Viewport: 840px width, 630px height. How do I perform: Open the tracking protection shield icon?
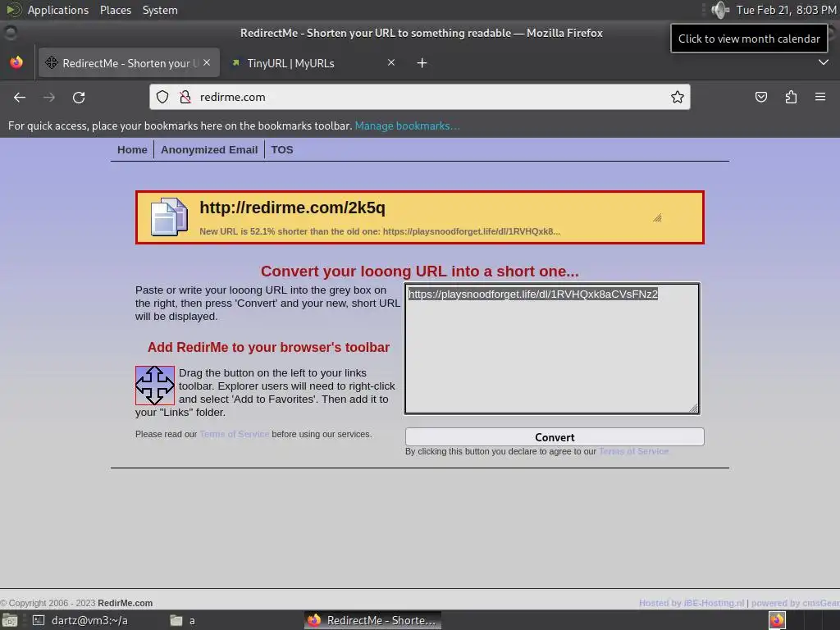tap(162, 97)
